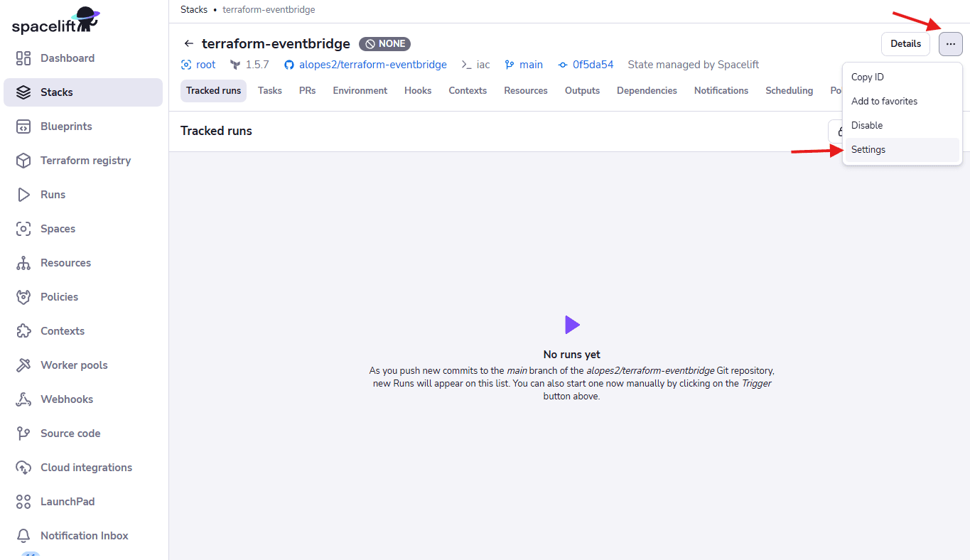Click the Stacks breadcrumb link

coord(194,10)
